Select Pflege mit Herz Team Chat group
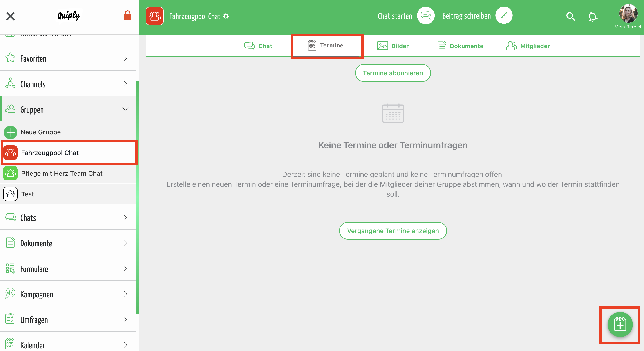644x351 pixels. [62, 173]
